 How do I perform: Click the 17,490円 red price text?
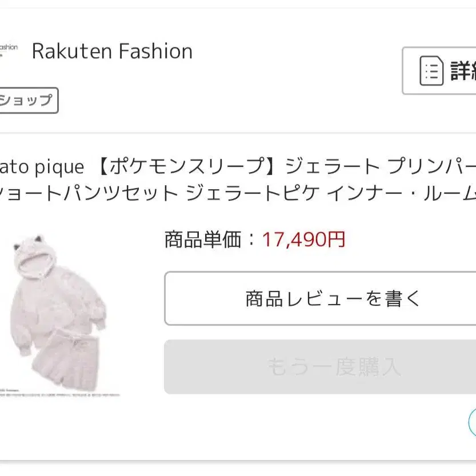[x=303, y=239]
